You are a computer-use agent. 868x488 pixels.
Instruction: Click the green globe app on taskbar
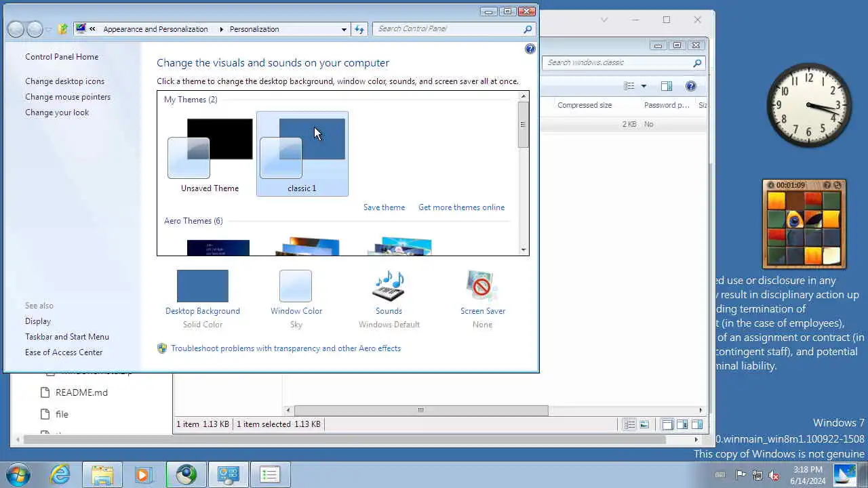(x=186, y=474)
